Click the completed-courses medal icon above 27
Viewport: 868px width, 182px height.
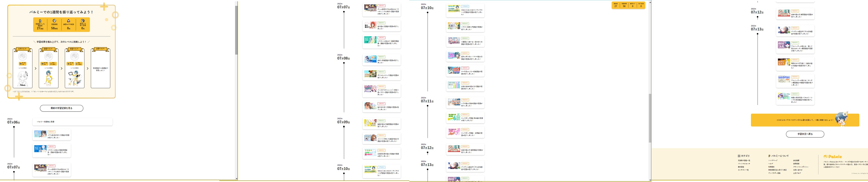(40, 21)
